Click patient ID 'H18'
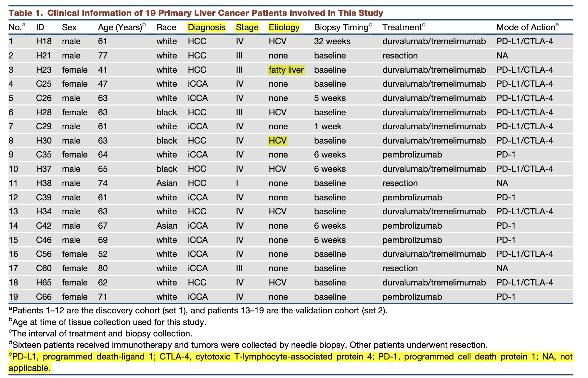588x378 pixels. click(44, 41)
